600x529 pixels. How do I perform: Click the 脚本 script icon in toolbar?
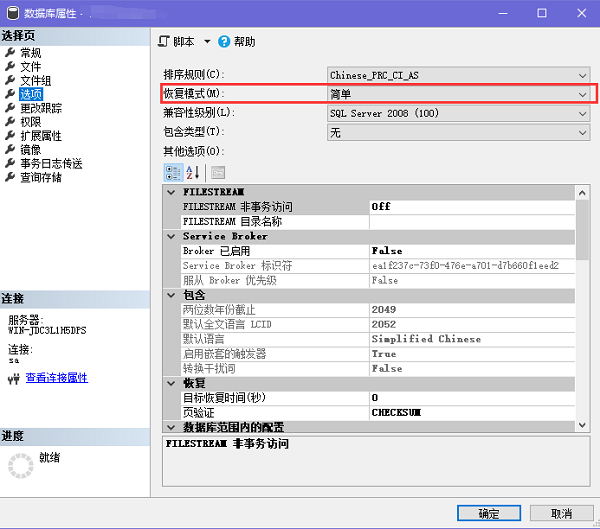(165, 42)
